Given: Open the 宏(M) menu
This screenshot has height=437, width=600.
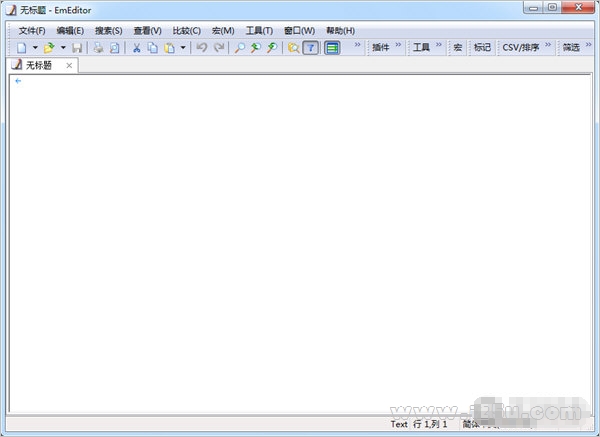Looking at the screenshot, I should (x=223, y=31).
